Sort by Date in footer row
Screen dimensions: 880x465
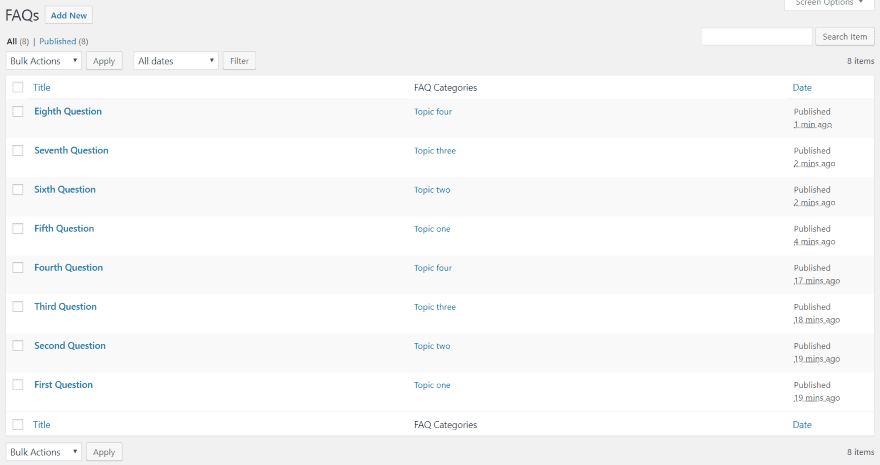[802, 425]
